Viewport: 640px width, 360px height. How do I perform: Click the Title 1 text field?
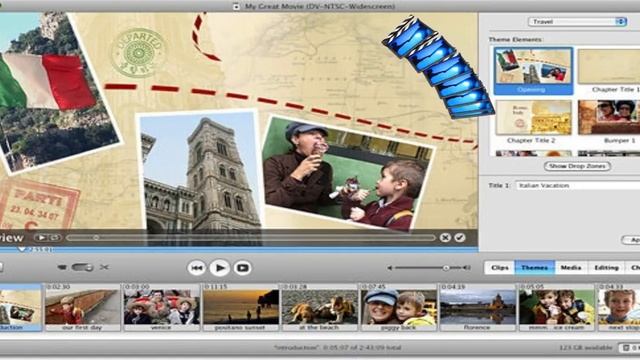point(577,185)
